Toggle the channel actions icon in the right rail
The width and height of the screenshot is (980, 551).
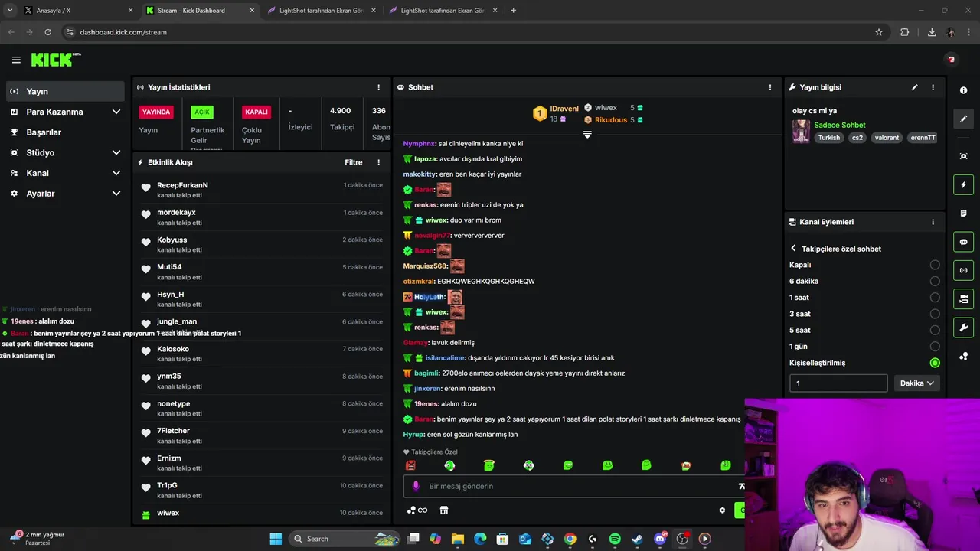[963, 298]
